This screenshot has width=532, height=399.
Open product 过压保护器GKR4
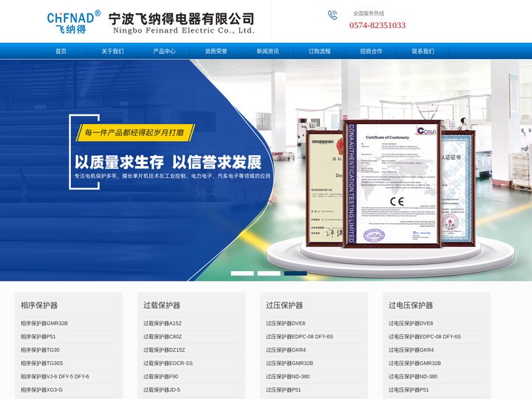click(286, 349)
